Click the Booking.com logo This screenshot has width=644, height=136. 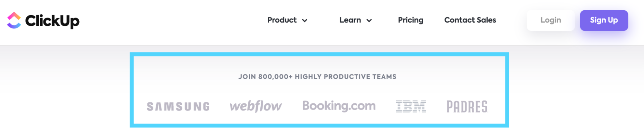[x=339, y=106]
